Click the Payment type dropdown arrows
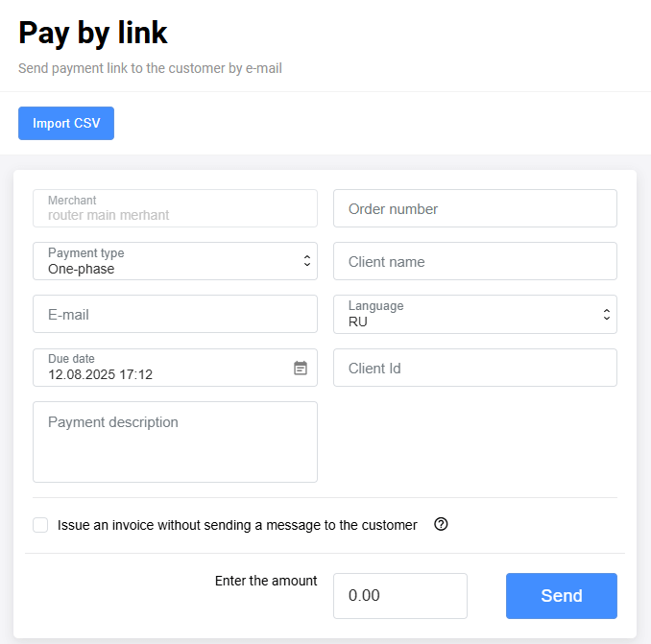The height and width of the screenshot is (644, 651). pos(307,261)
